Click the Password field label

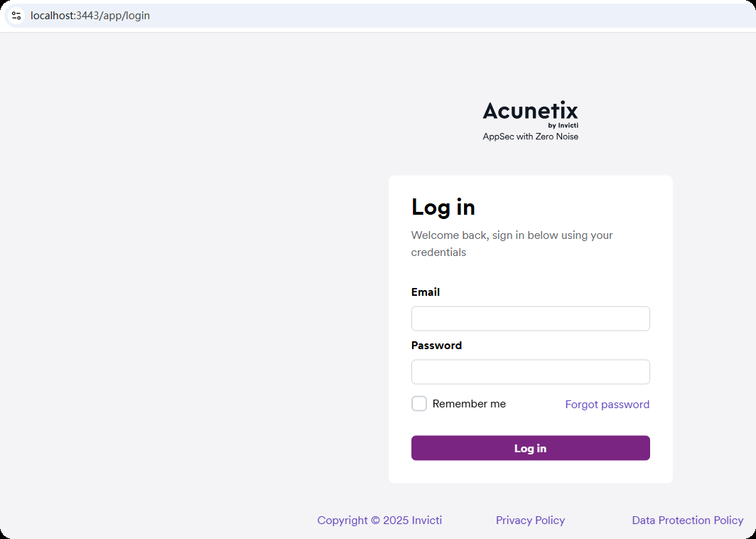[x=436, y=346]
